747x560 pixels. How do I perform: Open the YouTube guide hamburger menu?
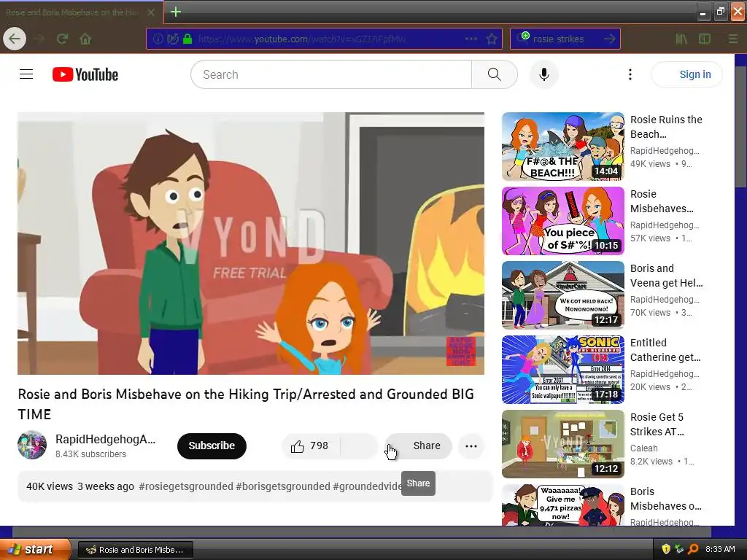point(26,74)
